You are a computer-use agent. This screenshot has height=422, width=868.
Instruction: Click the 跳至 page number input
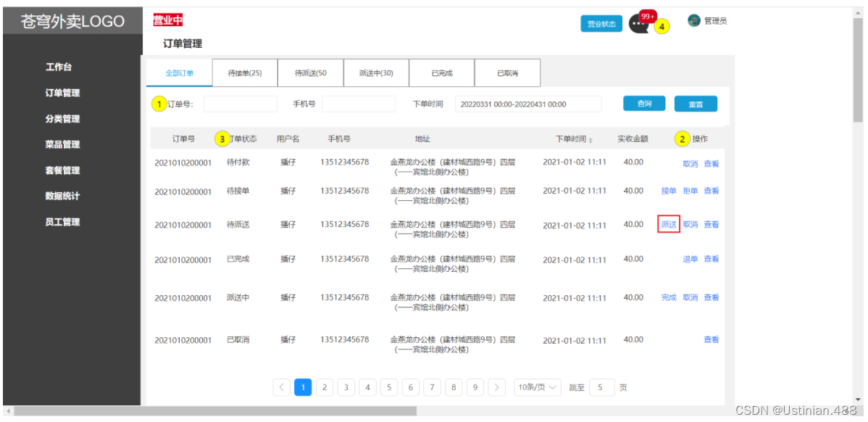click(602, 387)
